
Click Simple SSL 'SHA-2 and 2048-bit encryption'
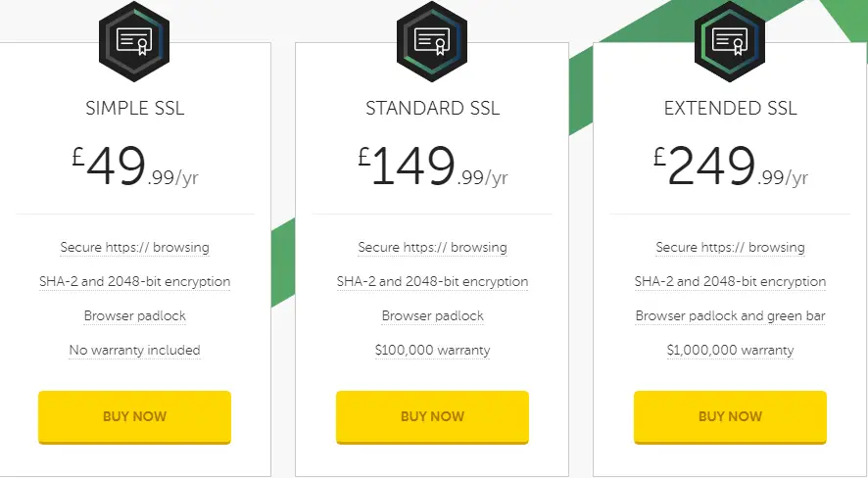[x=134, y=281]
